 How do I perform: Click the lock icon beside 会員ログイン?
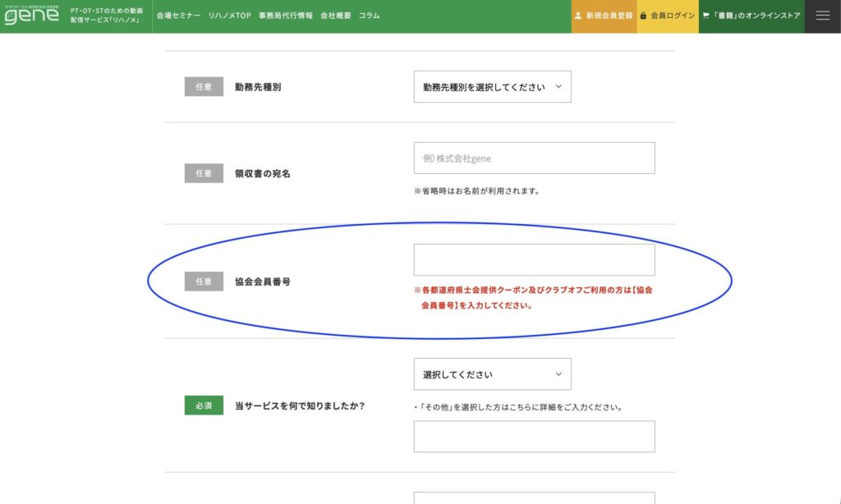643,16
